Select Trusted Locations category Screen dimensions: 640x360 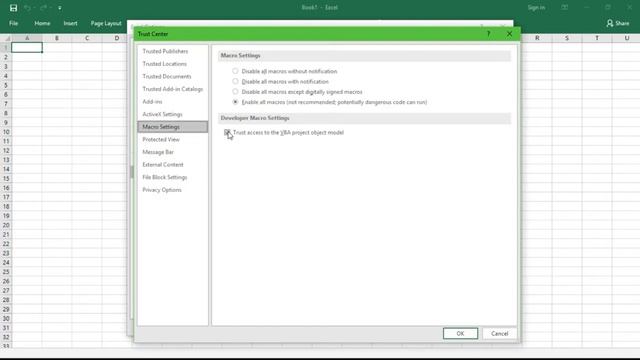coord(173,64)
